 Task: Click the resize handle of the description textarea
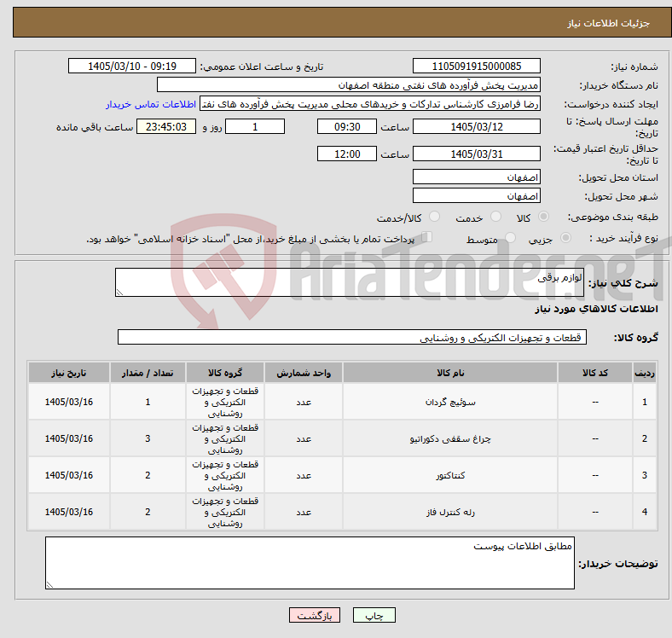[119, 293]
